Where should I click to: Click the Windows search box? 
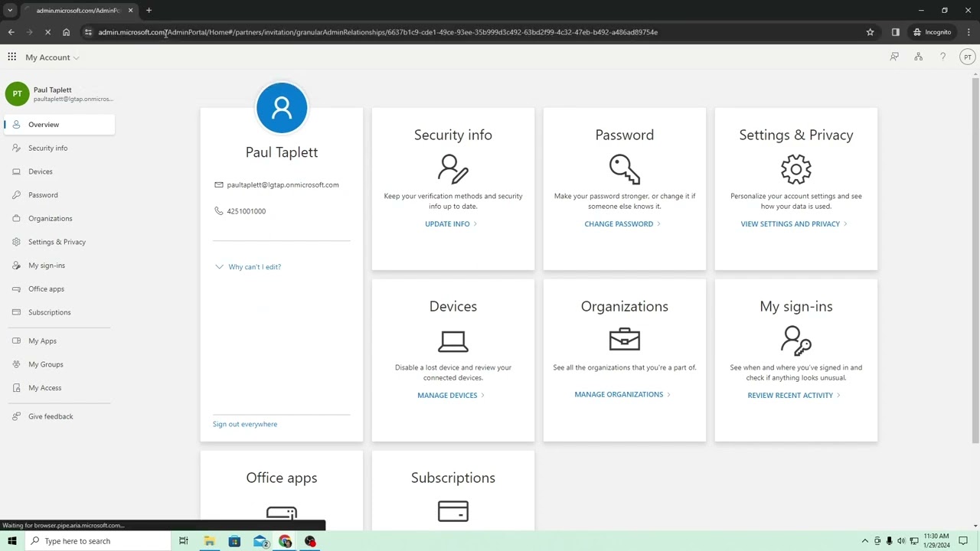click(x=98, y=541)
